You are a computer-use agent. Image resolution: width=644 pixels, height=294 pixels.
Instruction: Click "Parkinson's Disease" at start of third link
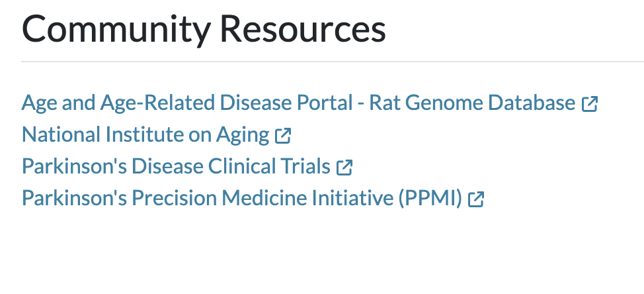pos(112,166)
